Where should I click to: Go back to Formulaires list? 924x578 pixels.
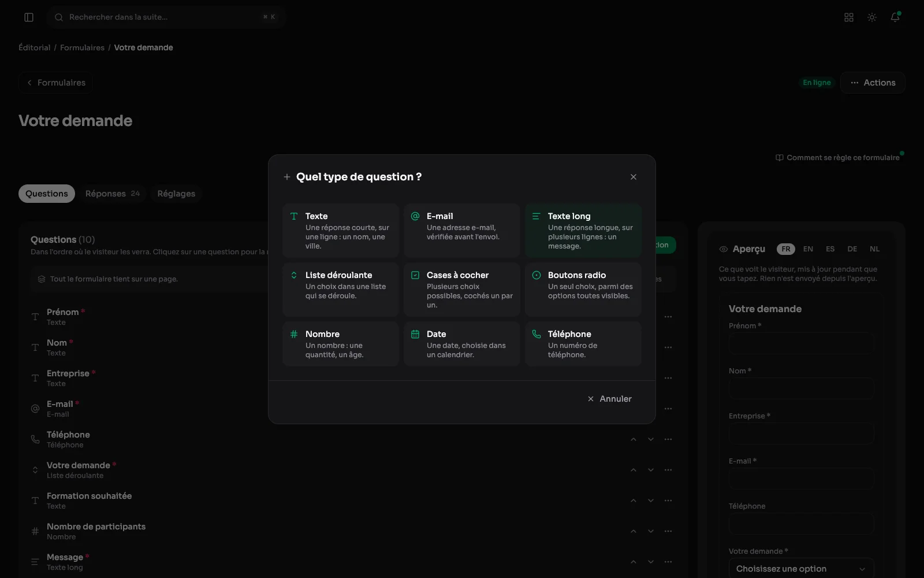coord(56,83)
